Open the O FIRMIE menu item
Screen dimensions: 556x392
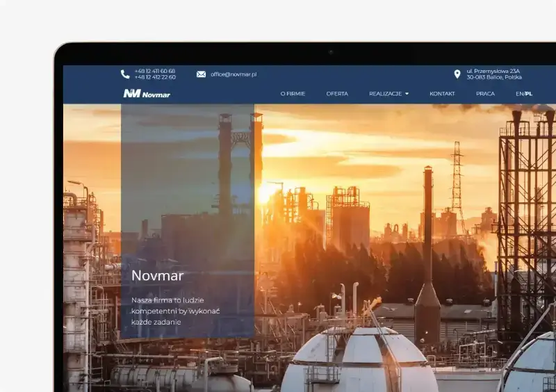pos(293,94)
